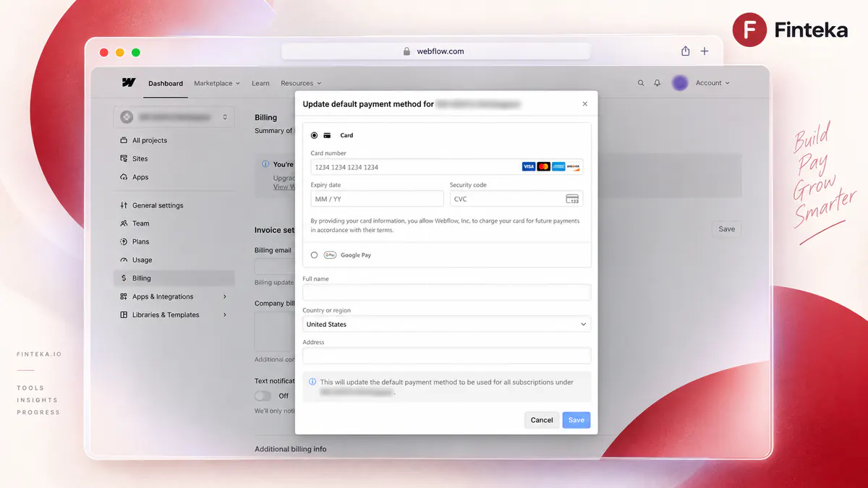Image resolution: width=868 pixels, height=488 pixels.
Task: Click the info icon in the dialog notice
Action: (x=312, y=382)
